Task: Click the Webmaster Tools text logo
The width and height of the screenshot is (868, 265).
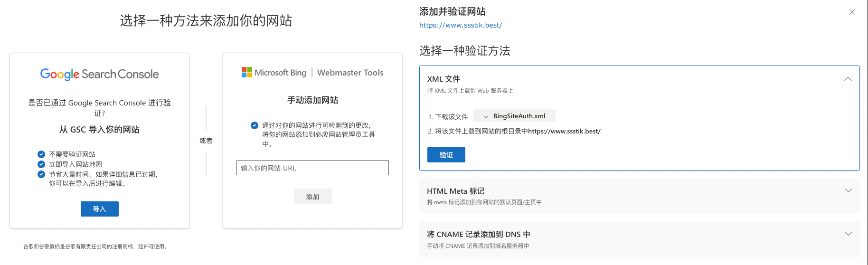Action: point(350,73)
